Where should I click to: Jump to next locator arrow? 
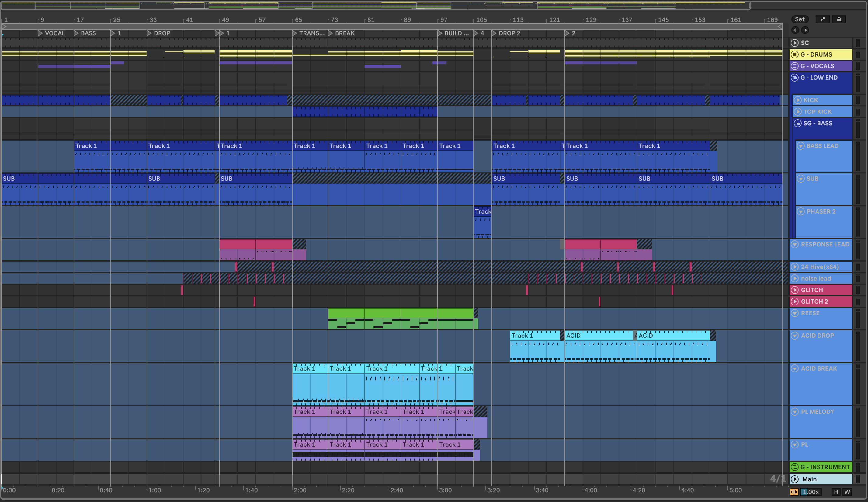[x=805, y=30]
